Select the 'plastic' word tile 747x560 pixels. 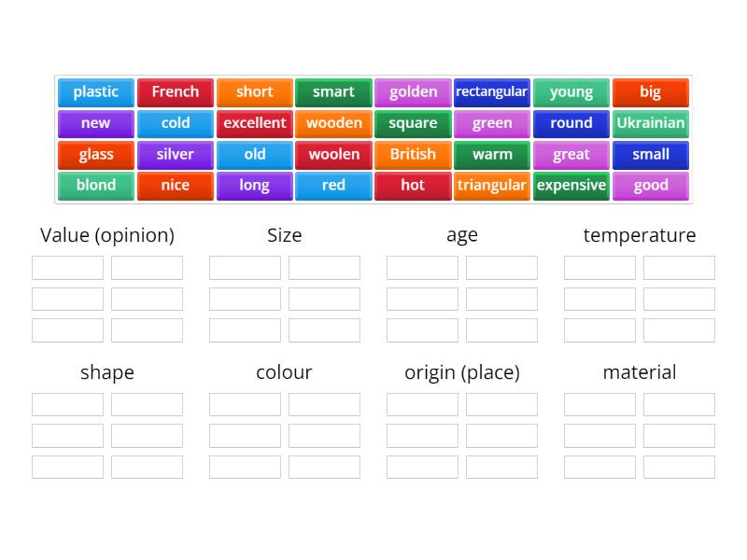tap(95, 92)
